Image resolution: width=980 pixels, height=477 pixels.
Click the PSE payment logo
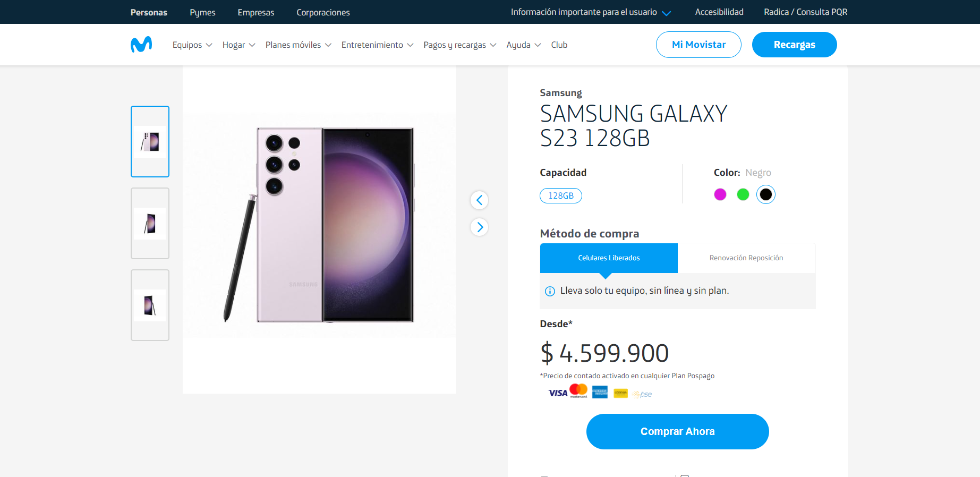coord(642,394)
